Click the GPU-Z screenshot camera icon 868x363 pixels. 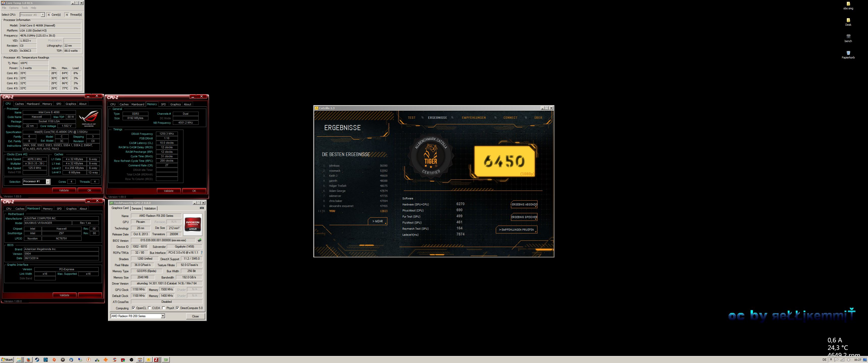[x=202, y=208]
